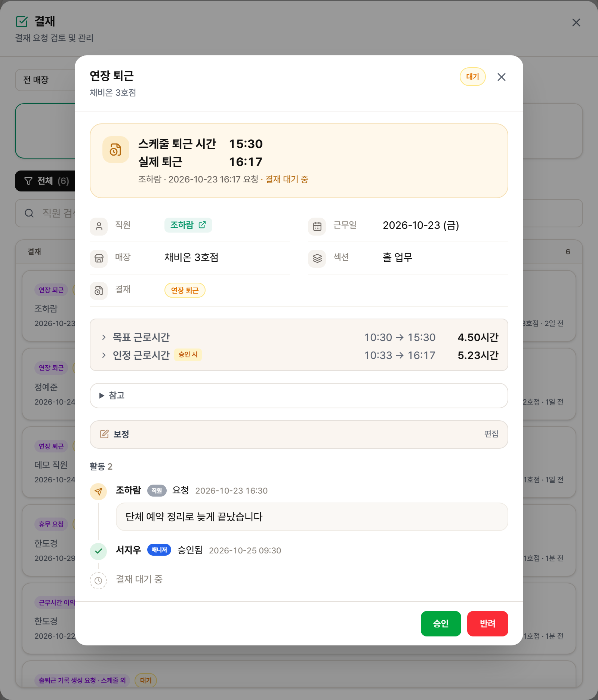Click the approval-type icon in the 결재 row
Image resolution: width=598 pixels, height=700 pixels.
pos(99,291)
